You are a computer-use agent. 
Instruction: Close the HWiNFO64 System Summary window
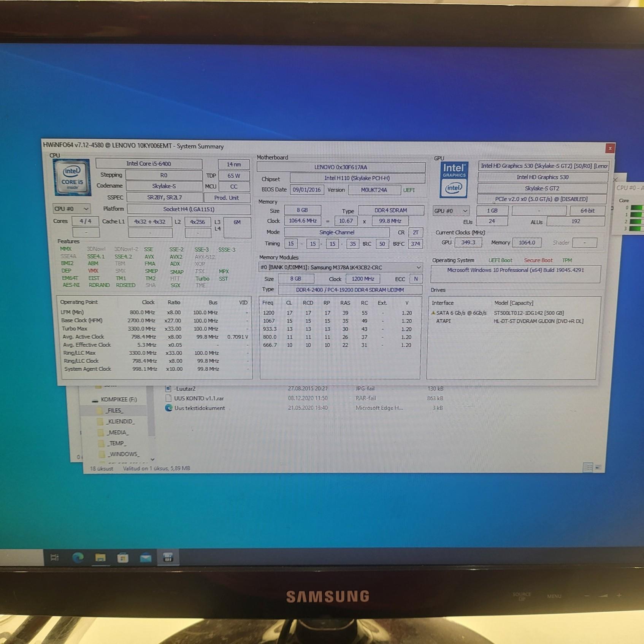pos(610,148)
